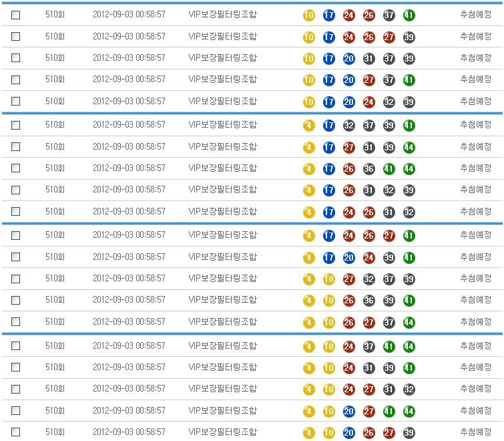
Task: Click the 2012-09-03 timestamp in the third row
Action: tap(129, 58)
